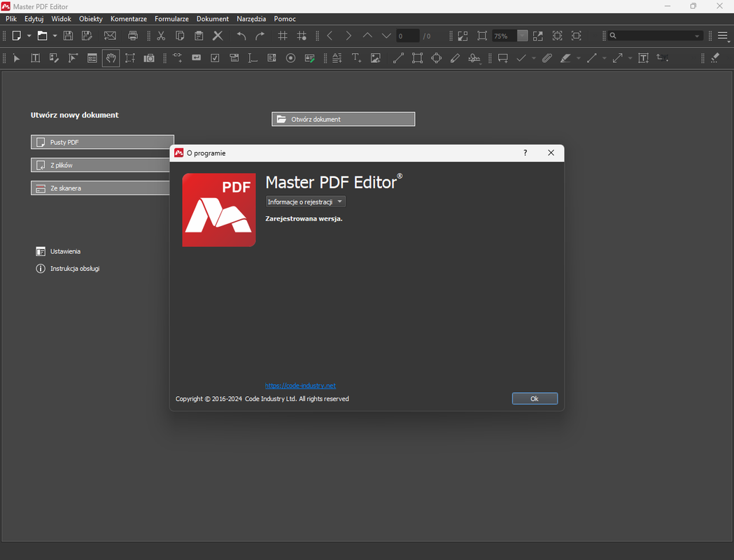Select the Insert Text tool with plus
The height and width of the screenshot is (560, 734).
pyautogui.click(x=356, y=58)
